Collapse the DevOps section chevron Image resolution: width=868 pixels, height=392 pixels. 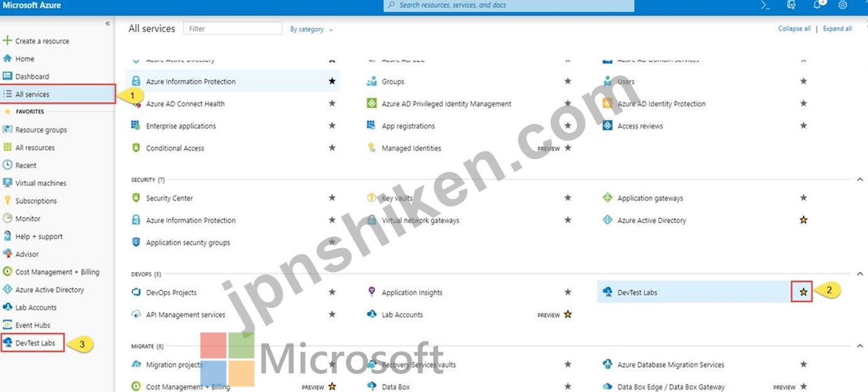[860, 274]
